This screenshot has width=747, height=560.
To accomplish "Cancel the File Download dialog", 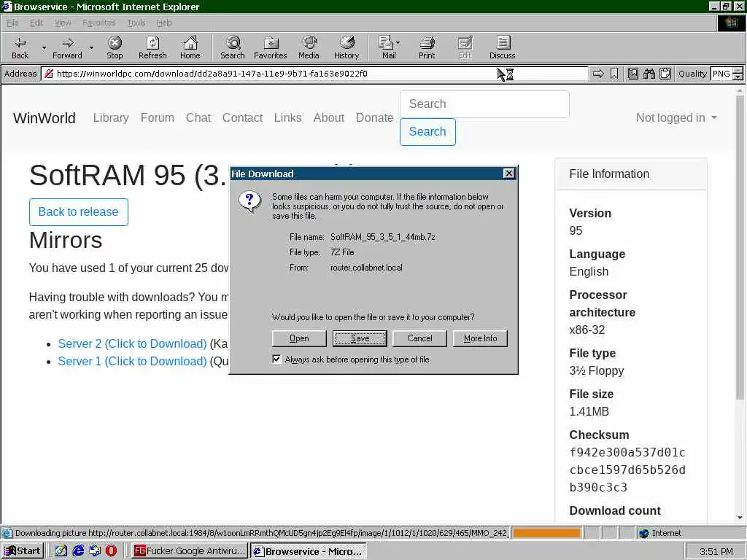I will coord(419,338).
